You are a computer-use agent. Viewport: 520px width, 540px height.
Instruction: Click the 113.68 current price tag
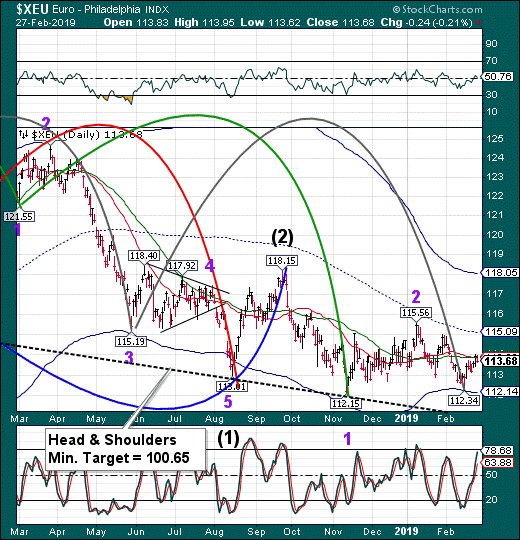pyautogui.click(x=500, y=361)
